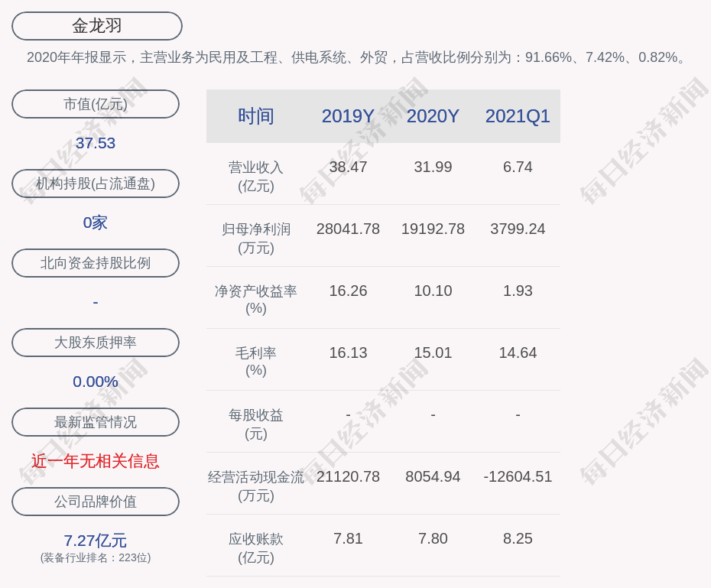Select net profit value 3799.24

pos(518,229)
